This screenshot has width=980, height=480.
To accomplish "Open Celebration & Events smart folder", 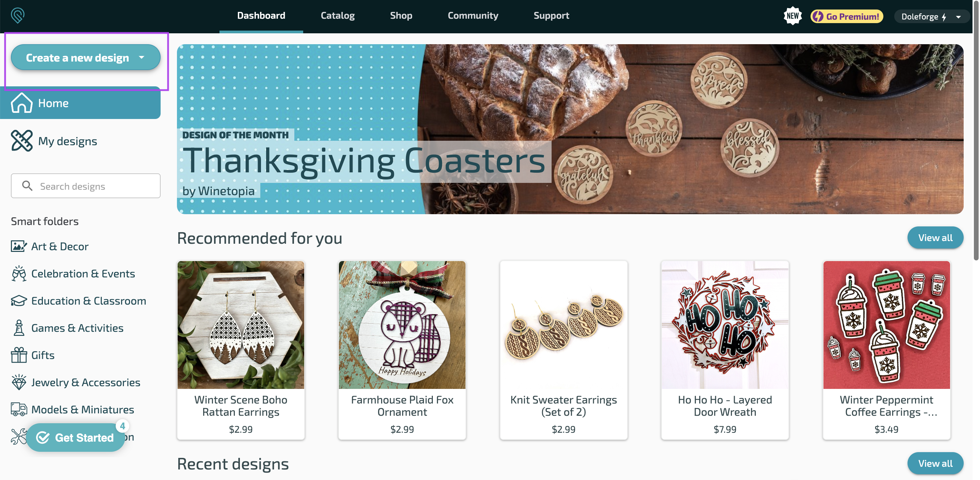I will click(x=83, y=273).
